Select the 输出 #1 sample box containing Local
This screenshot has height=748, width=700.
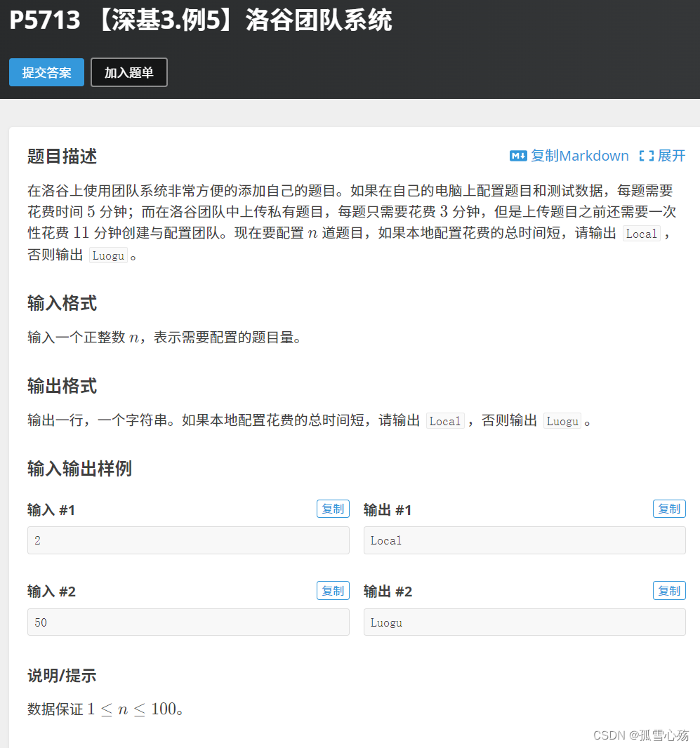point(524,540)
